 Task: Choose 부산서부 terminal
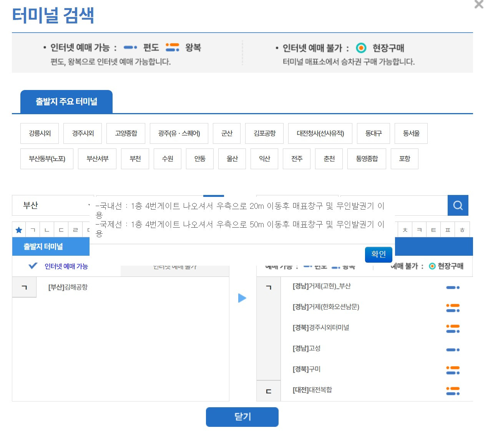coord(97,159)
